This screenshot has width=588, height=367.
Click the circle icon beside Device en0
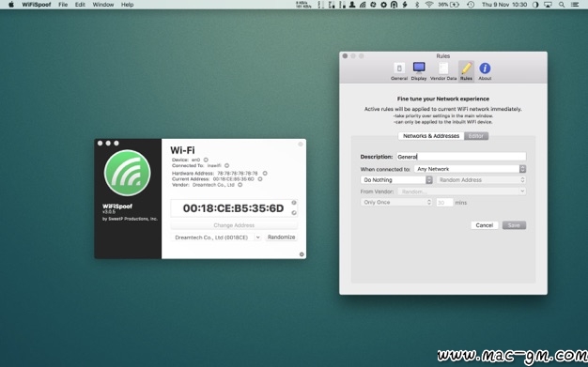[206, 160]
